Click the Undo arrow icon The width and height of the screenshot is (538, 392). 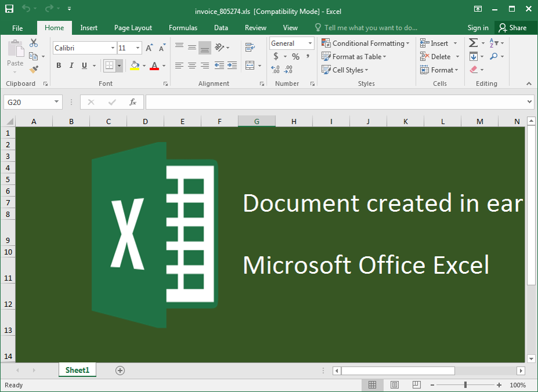click(26, 8)
